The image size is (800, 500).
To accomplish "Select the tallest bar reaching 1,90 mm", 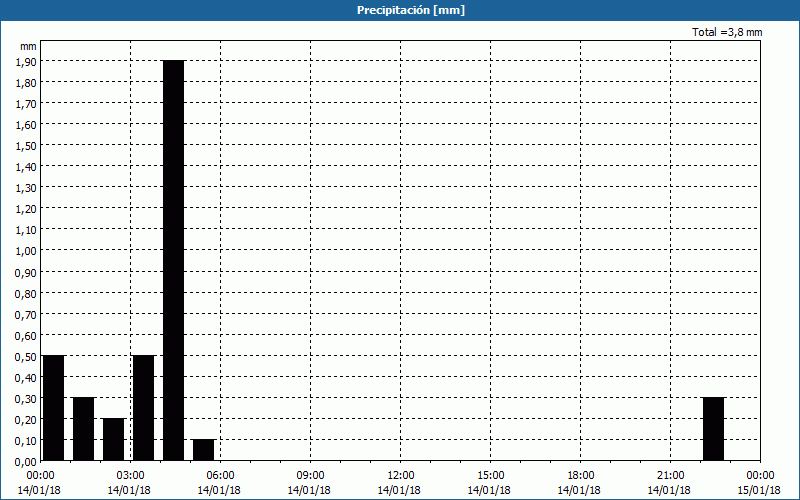I will pos(173,261).
